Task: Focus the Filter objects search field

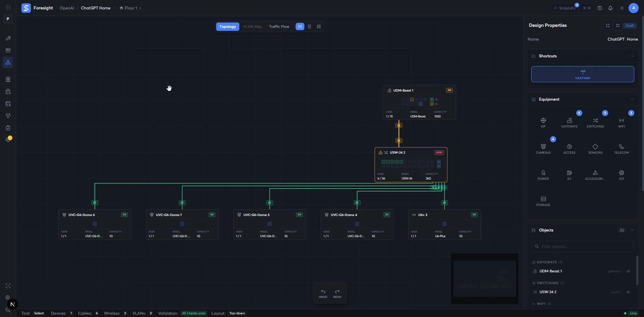Action: tap(583, 247)
